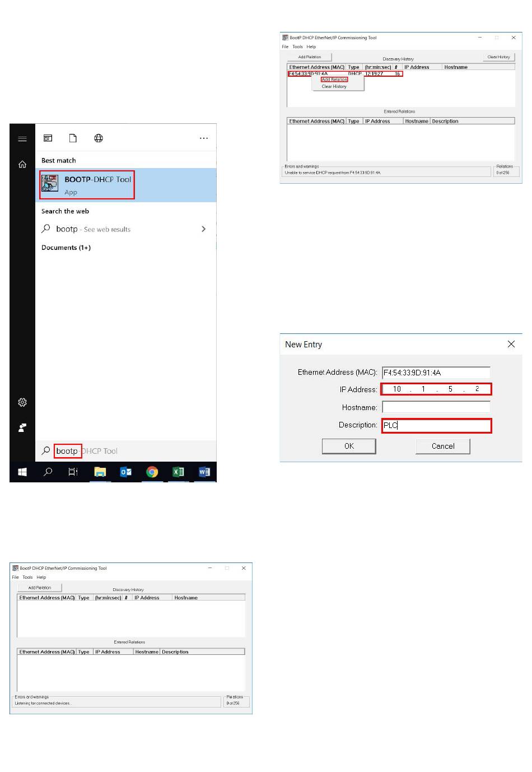Select the F4:54:33:9D:91:4A row in Discovery History
532x772 pixels.
point(345,73)
